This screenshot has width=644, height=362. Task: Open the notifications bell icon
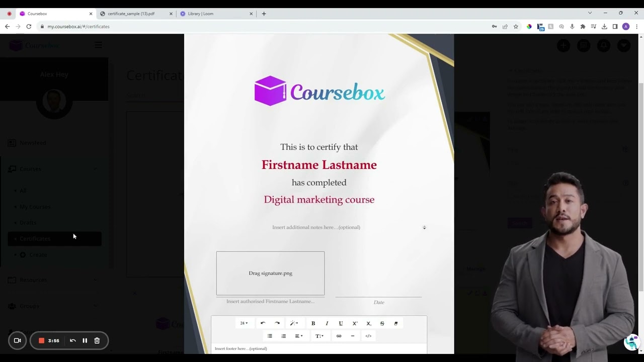(603, 46)
